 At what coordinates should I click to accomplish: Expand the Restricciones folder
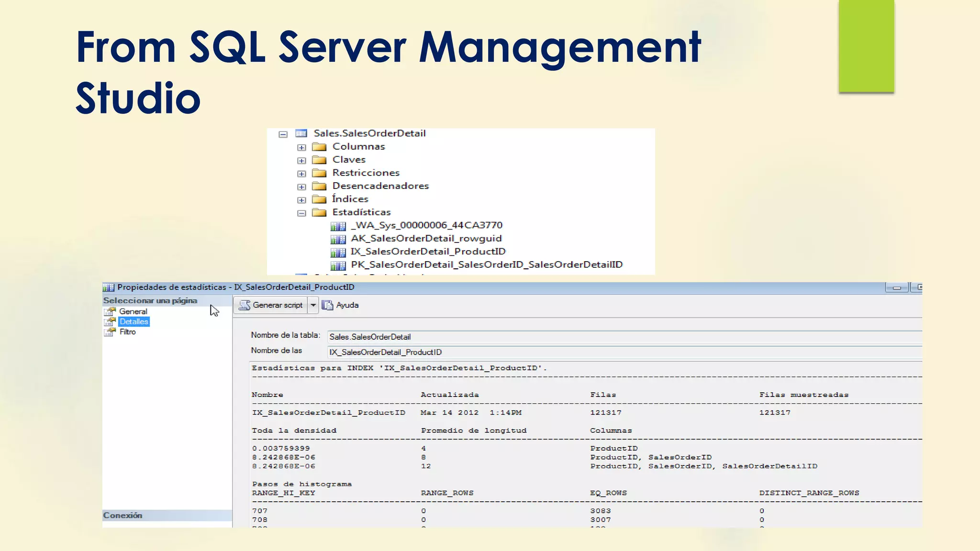tap(301, 174)
